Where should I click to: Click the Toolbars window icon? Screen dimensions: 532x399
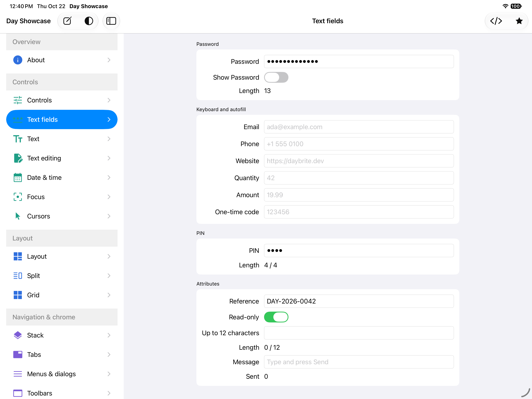pyautogui.click(x=18, y=393)
